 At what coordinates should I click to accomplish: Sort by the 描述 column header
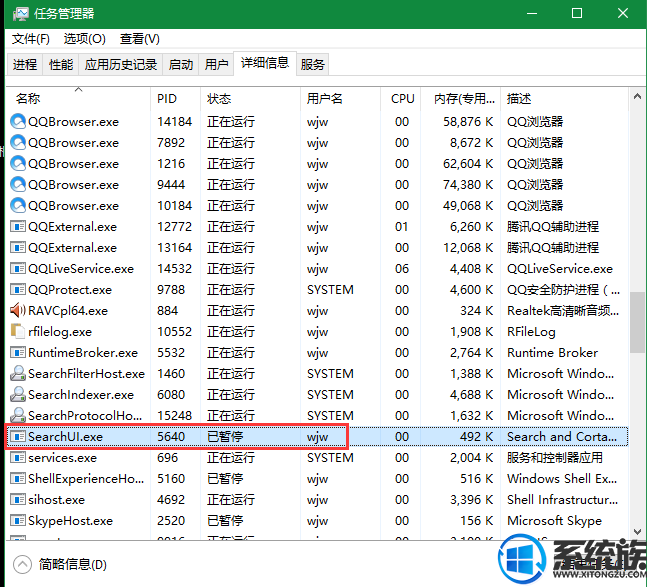pos(564,99)
